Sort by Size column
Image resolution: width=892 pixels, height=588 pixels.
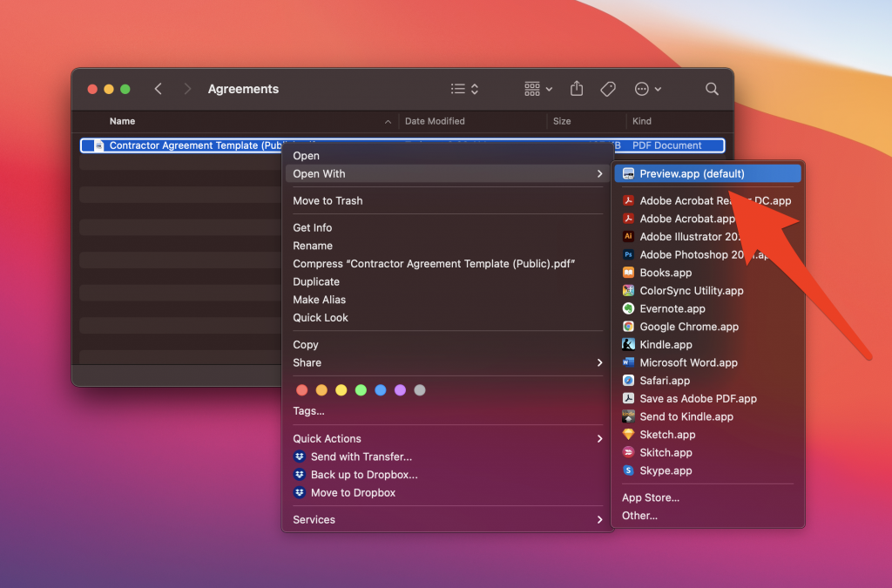562,121
